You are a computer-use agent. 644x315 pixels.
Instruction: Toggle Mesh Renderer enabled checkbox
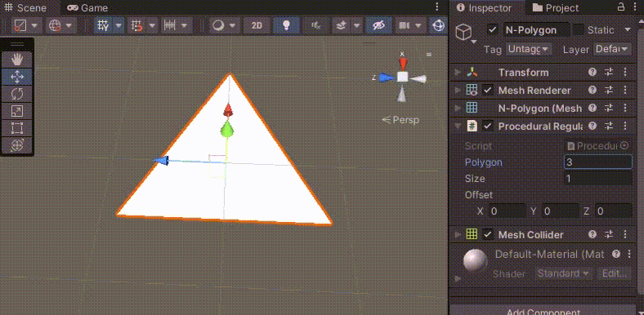488,91
